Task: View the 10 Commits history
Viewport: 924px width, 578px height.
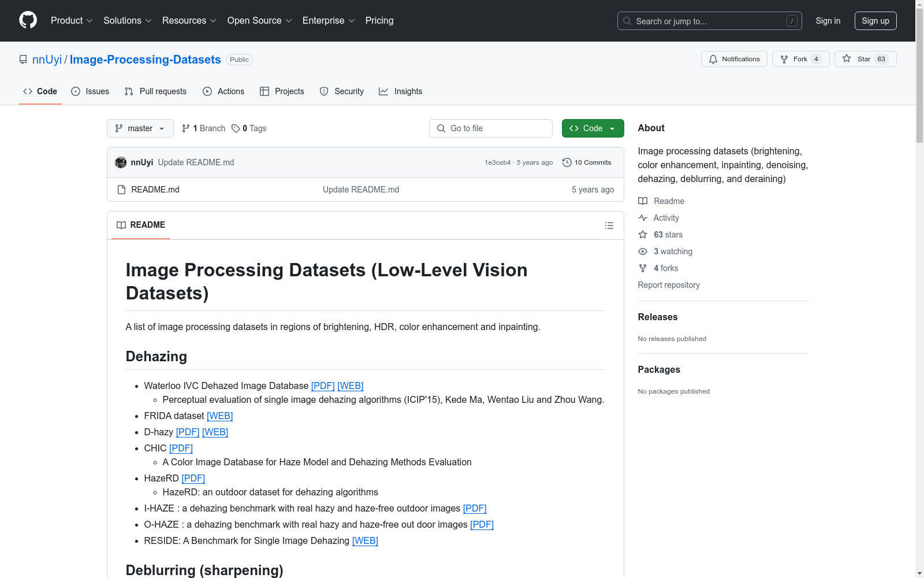Action: (x=587, y=162)
